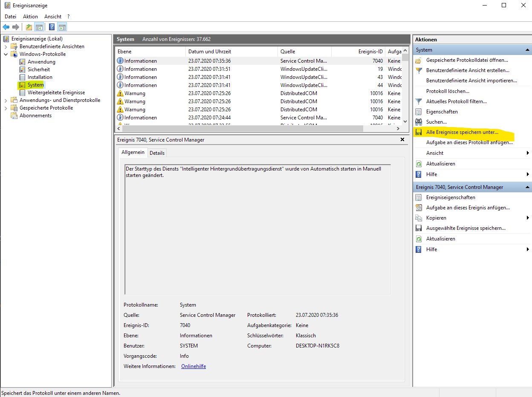Click the floppy icon beside Ausgewählte Ereignisse speichern
The height and width of the screenshot is (397, 532).
(419, 228)
